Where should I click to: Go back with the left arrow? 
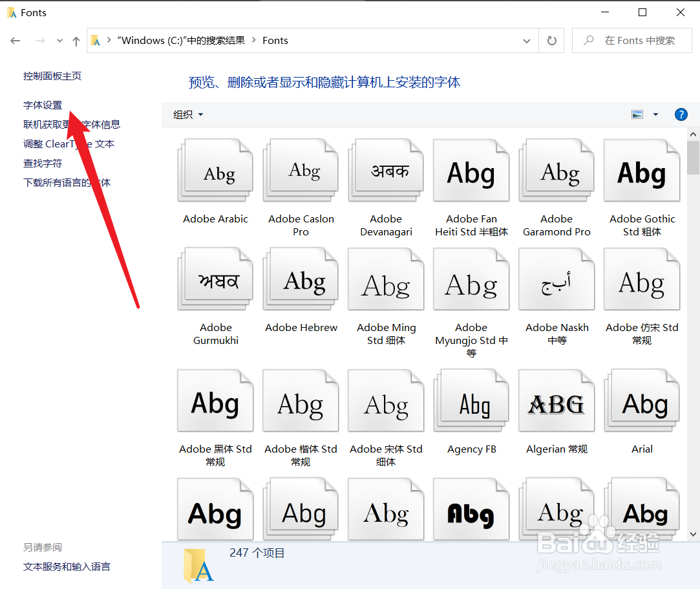pyautogui.click(x=15, y=41)
